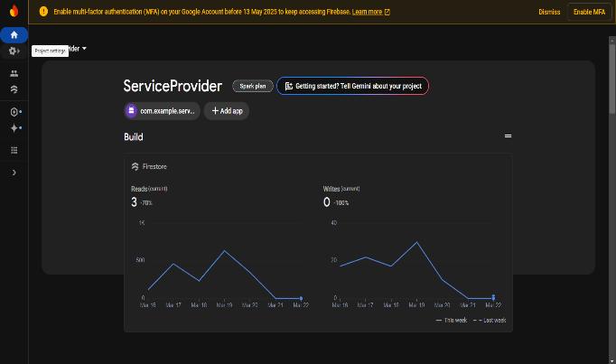This screenshot has width=616, height=364.
Task: Click the ServiceProvider project title
Action: pos(173,86)
